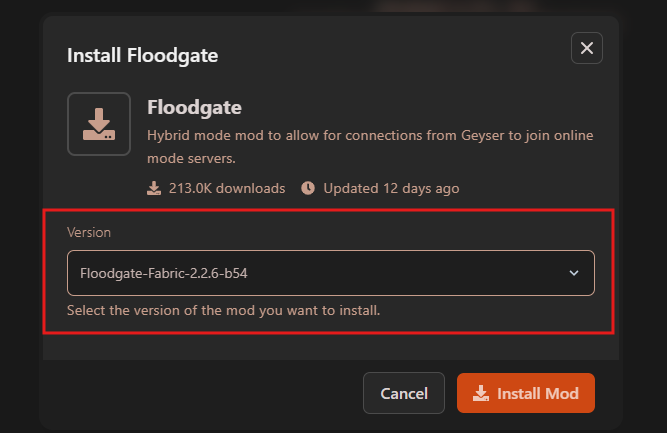Click the bold Floodgate mod name
Image resolution: width=667 pixels, height=433 pixels.
pyautogui.click(x=194, y=107)
